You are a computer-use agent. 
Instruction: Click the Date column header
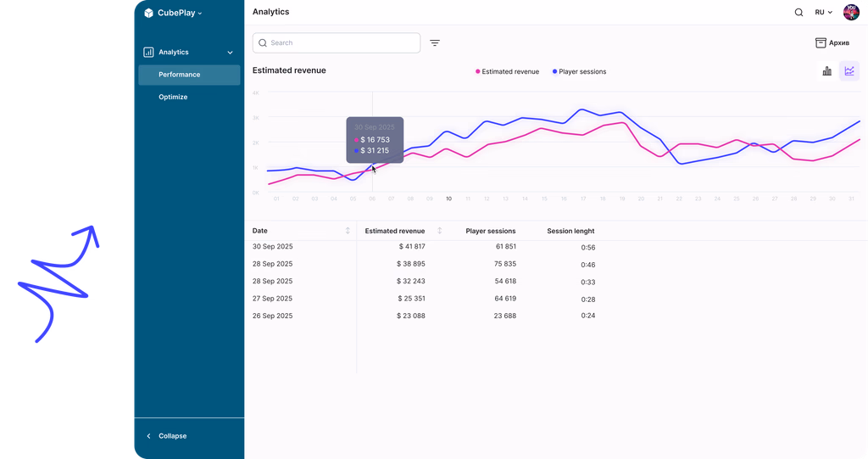pos(259,231)
